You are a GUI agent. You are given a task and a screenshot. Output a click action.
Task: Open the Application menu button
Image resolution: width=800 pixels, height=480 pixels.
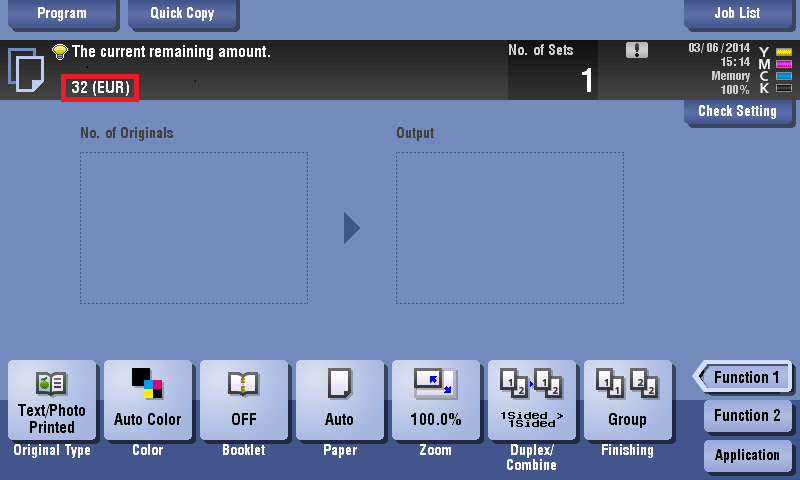748,455
